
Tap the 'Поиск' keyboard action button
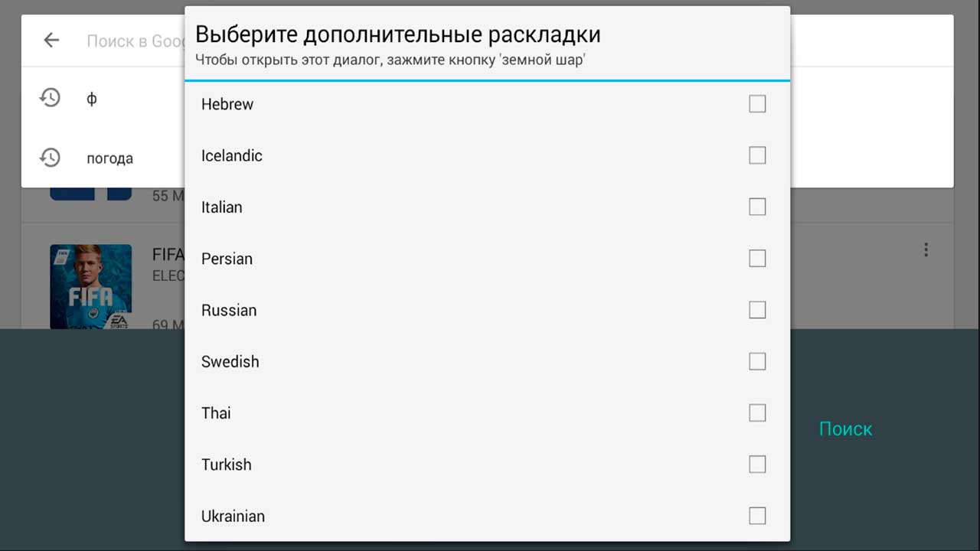[845, 429]
